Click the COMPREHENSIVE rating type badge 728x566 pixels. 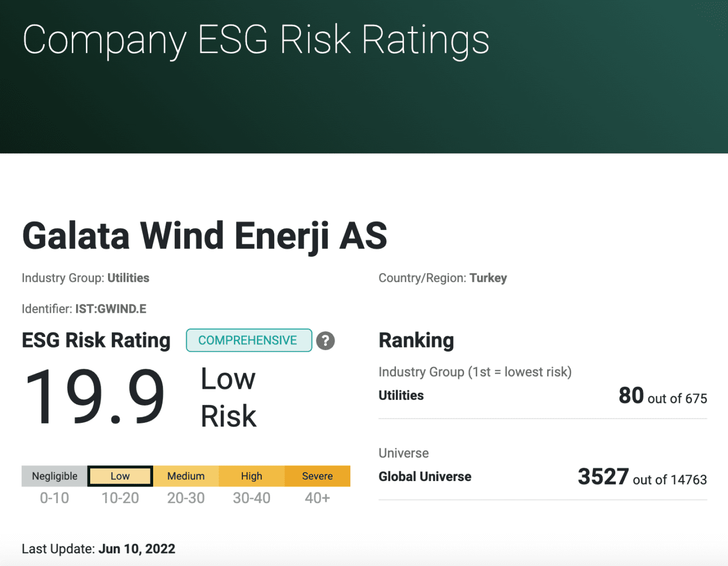tap(249, 341)
